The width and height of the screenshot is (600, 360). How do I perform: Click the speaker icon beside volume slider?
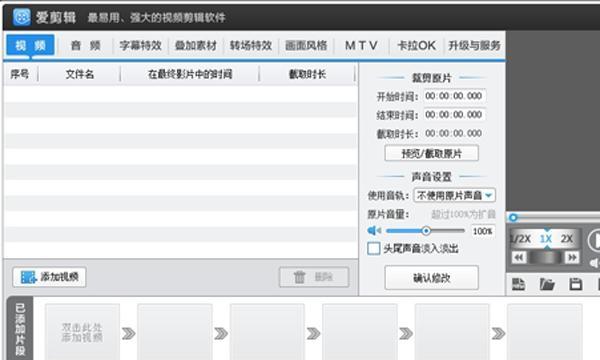(x=374, y=231)
